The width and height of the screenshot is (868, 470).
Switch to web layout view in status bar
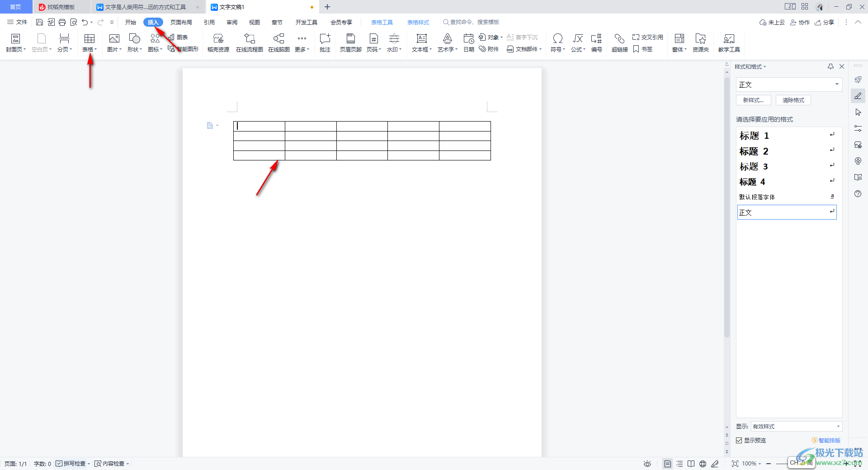(703, 464)
